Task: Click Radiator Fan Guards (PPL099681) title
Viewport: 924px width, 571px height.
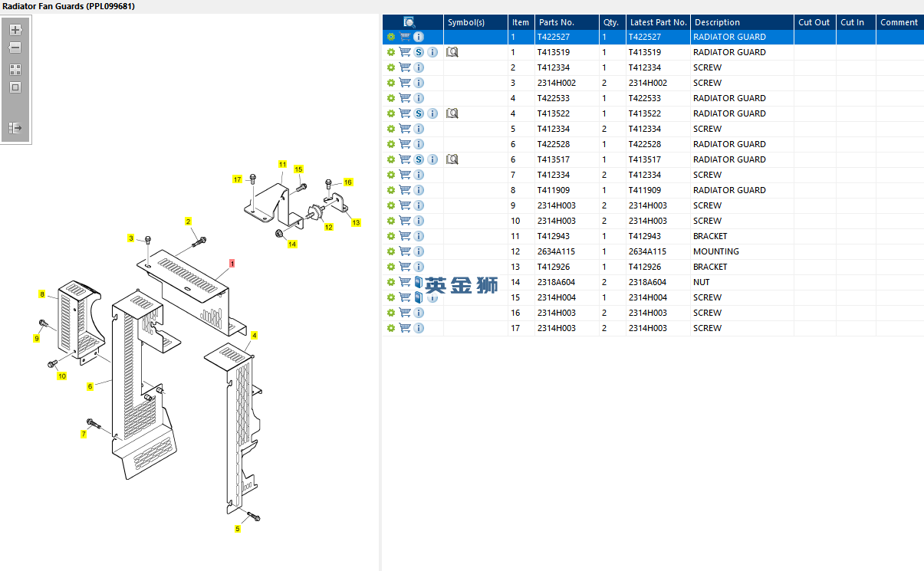Action: (x=69, y=6)
